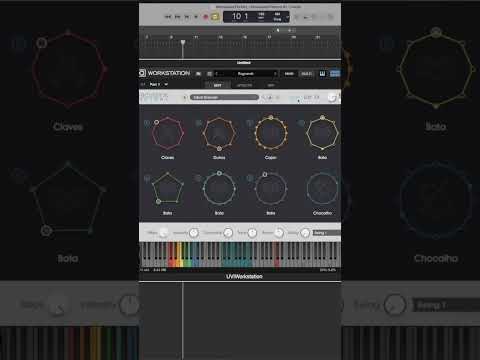The image size is (480, 360).
Task: Toggle the mute icon beside Claves polygon
Action: 147,123
